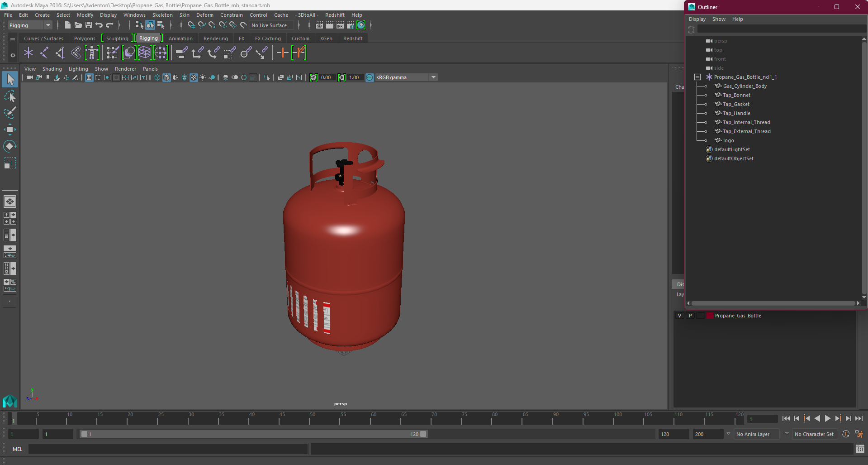Image resolution: width=868 pixels, height=465 pixels.
Task: Open the viewport Renderer menu
Action: [125, 69]
